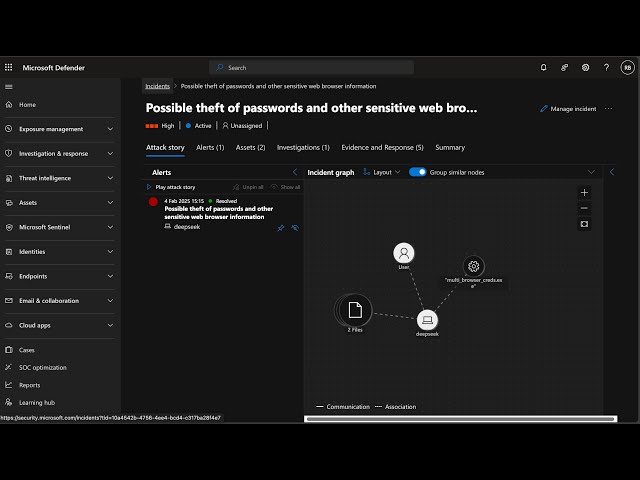
Task: Click the Identities sidebar icon
Action: coord(9,251)
